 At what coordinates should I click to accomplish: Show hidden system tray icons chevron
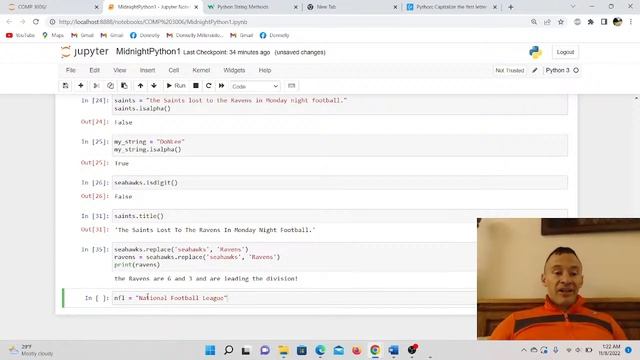[524, 350]
